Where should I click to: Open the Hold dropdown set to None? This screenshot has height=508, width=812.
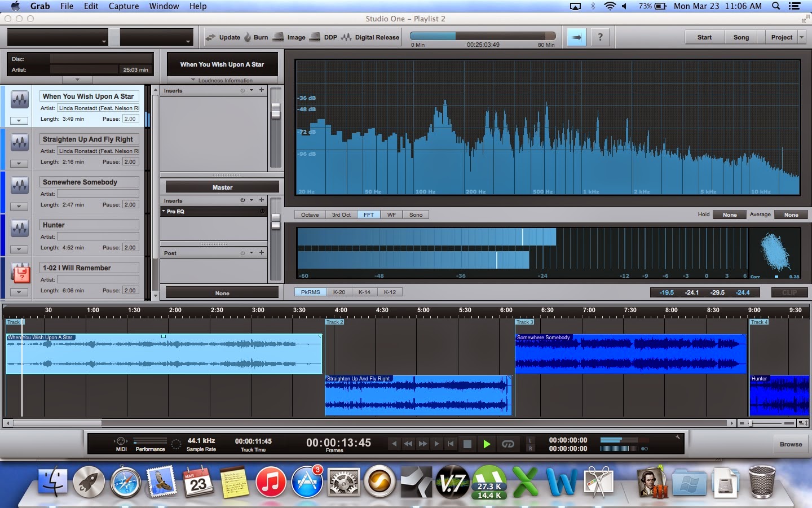(729, 214)
